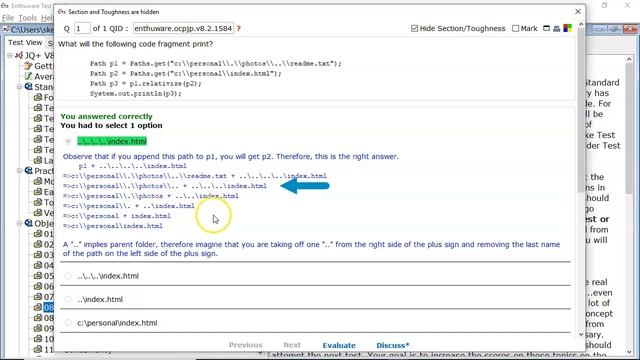The height and width of the screenshot is (360, 640).
Task: Click the test icon beside 'Fo' tree row
Action: (38, 97)
